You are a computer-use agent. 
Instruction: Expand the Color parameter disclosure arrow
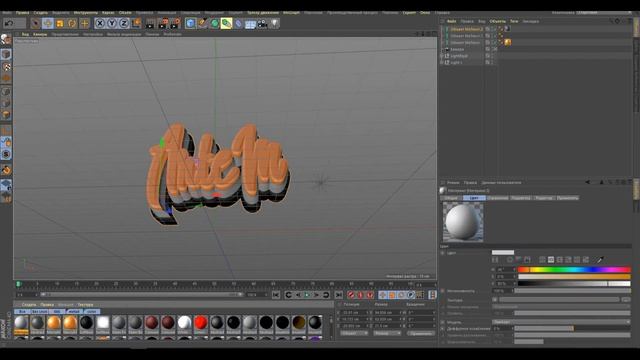coord(442,253)
